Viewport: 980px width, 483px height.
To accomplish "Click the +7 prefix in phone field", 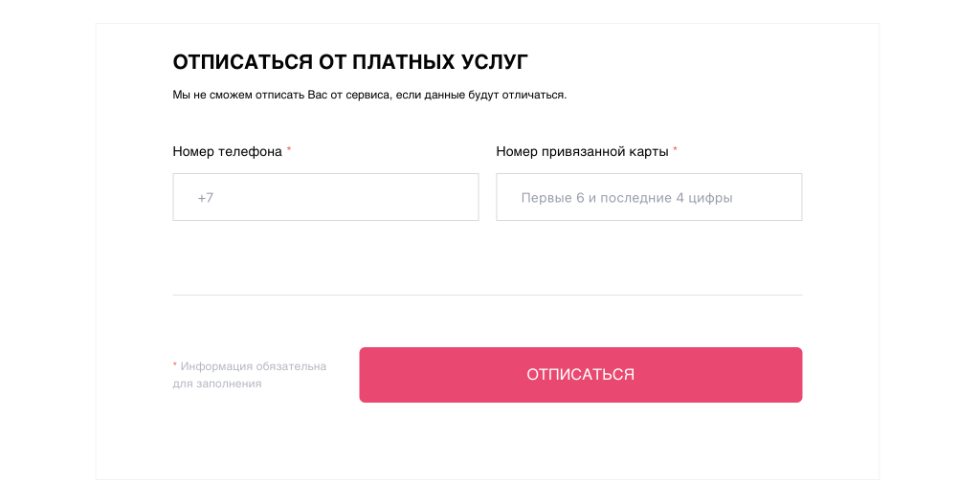I will pos(206,198).
